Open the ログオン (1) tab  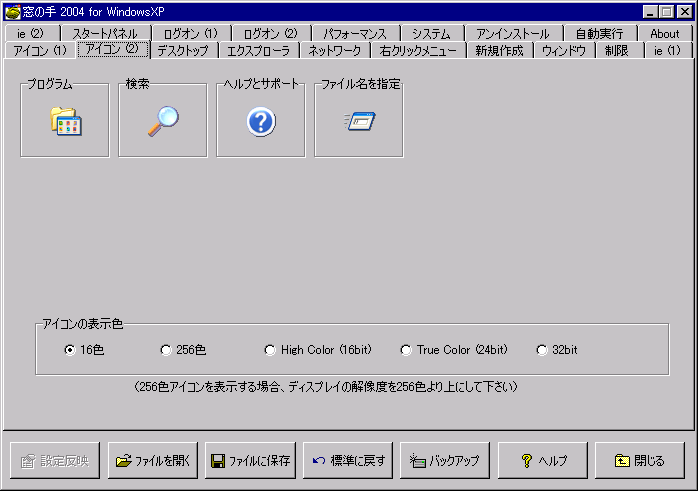click(x=191, y=34)
